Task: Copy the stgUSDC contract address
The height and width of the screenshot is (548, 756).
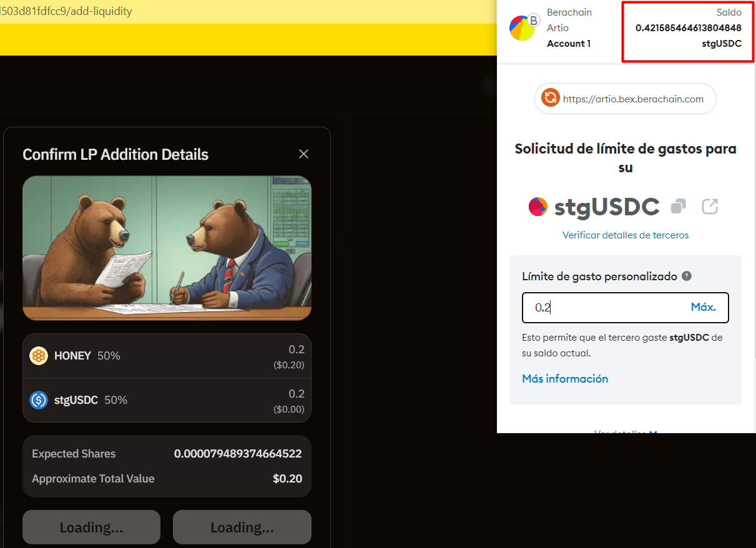Action: tap(679, 206)
